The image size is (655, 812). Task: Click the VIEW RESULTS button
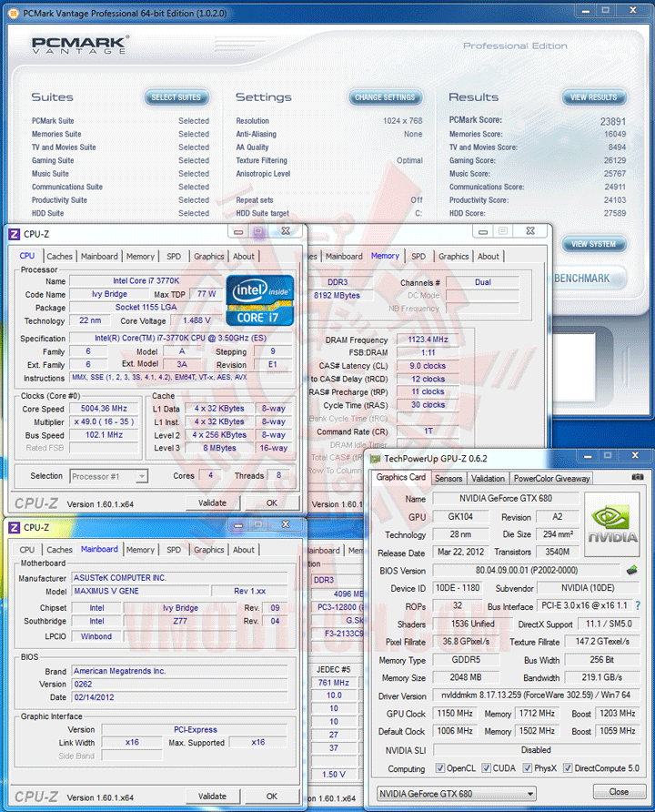(x=593, y=97)
